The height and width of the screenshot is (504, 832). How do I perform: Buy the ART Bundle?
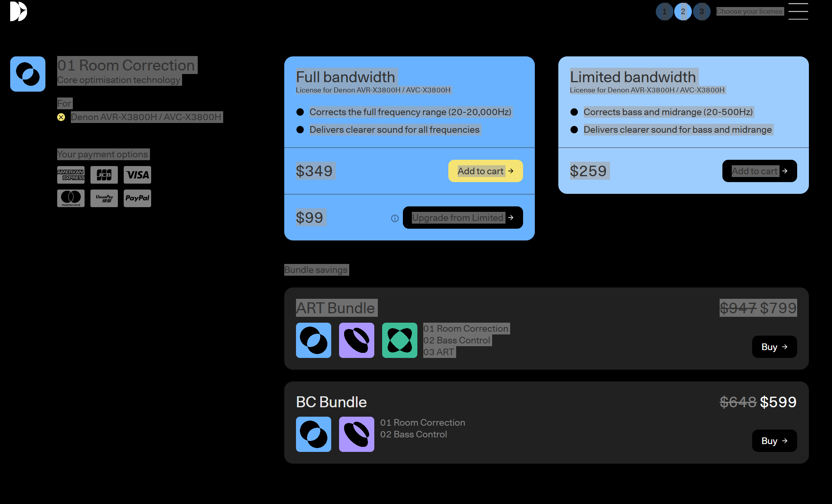(774, 347)
